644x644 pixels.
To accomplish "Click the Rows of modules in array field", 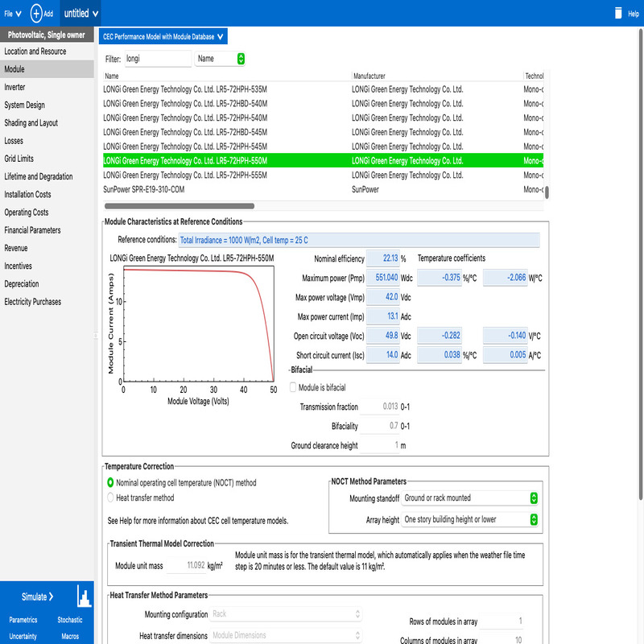I will [x=502, y=621].
